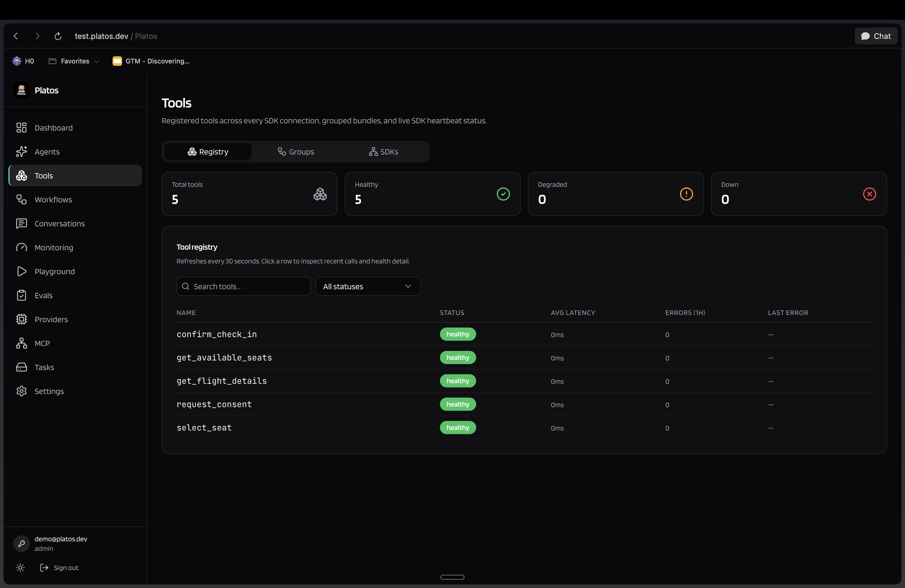This screenshot has width=905, height=588.
Task: Click the MCP network icon
Action: pyautogui.click(x=21, y=343)
